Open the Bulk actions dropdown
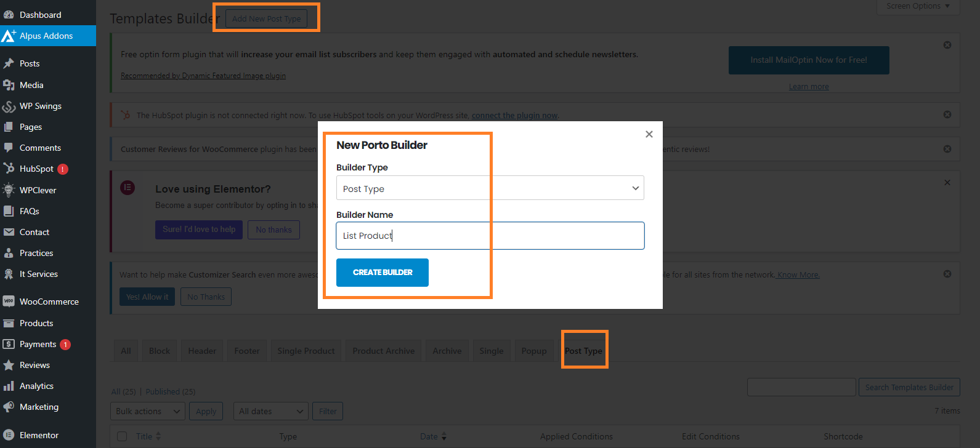 point(148,411)
